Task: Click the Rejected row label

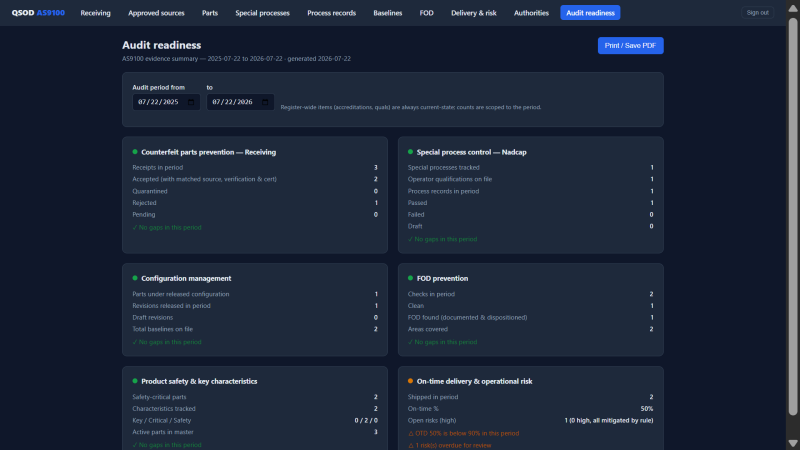Action: pos(144,203)
